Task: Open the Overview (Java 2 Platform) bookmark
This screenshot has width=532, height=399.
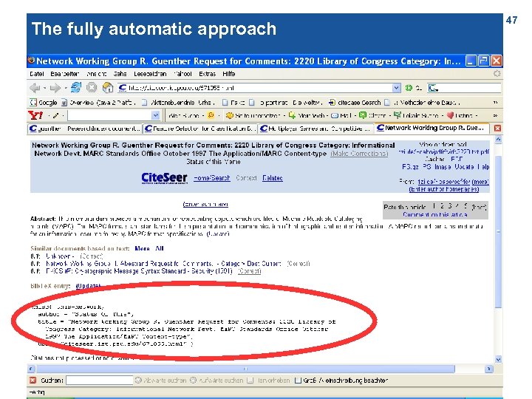Action: point(99,103)
